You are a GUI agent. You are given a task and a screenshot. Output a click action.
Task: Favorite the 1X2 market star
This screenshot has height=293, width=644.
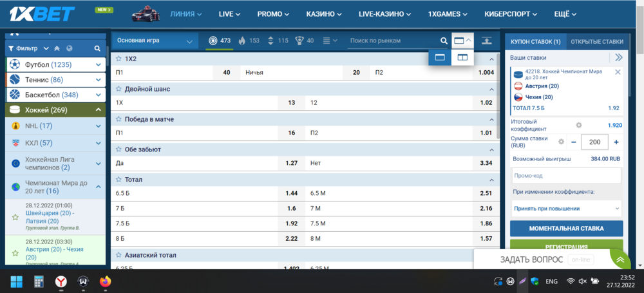[119, 59]
